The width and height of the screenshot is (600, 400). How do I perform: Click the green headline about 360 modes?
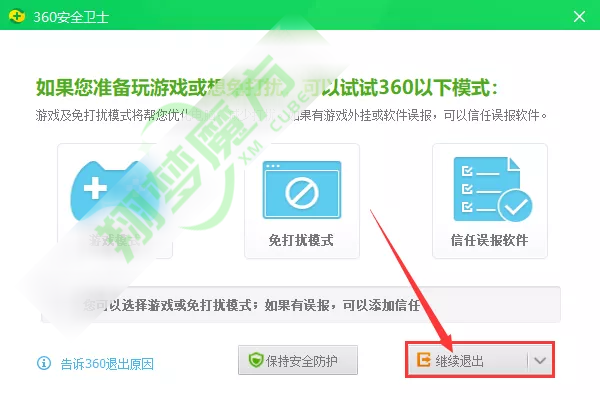pyautogui.click(x=267, y=88)
